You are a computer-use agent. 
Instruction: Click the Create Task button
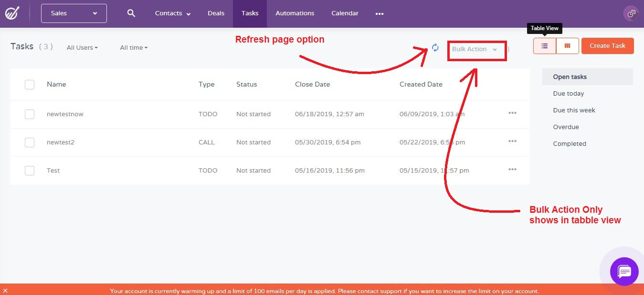click(x=607, y=45)
